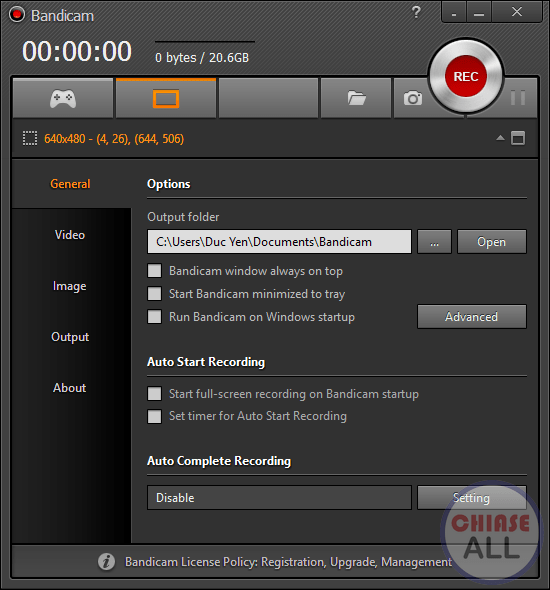
Task: Open the General settings tab
Action: click(x=70, y=184)
